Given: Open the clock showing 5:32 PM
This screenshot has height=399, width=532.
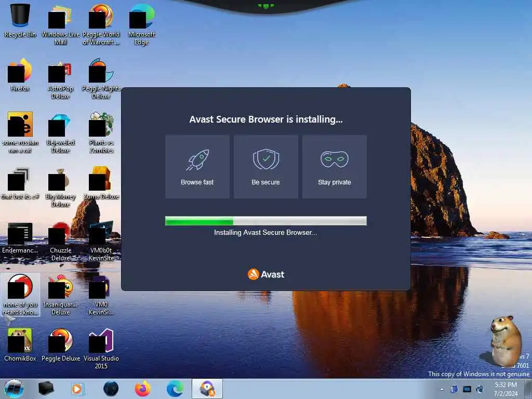Looking at the screenshot, I should (506, 389).
